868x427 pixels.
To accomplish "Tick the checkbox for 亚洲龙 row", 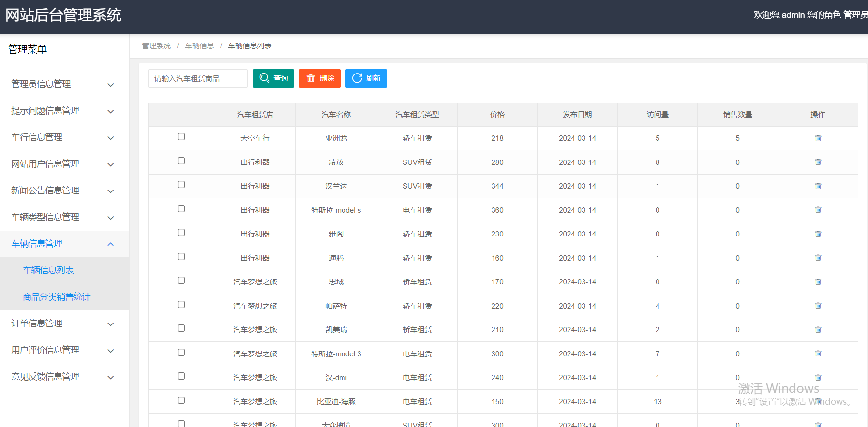I will (181, 137).
